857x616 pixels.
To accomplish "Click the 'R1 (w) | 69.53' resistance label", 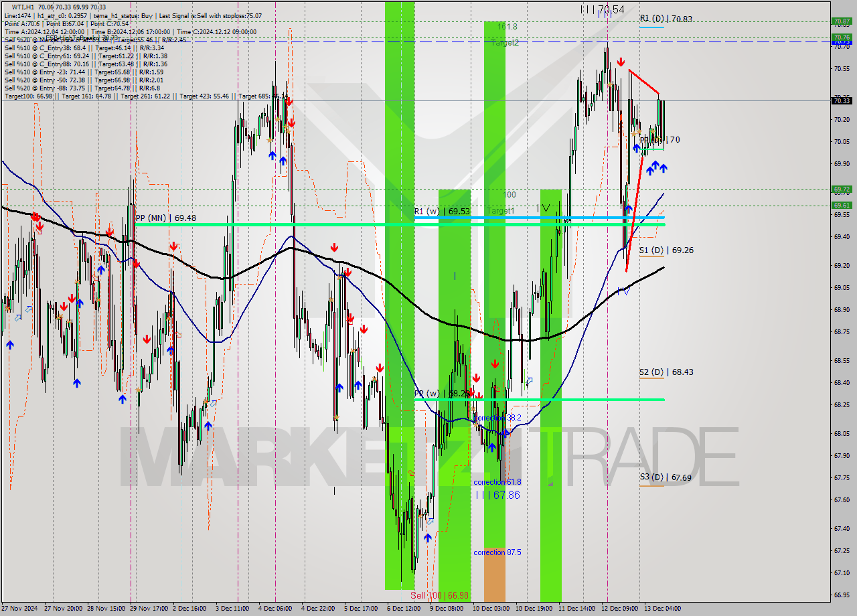I will 441,211.
